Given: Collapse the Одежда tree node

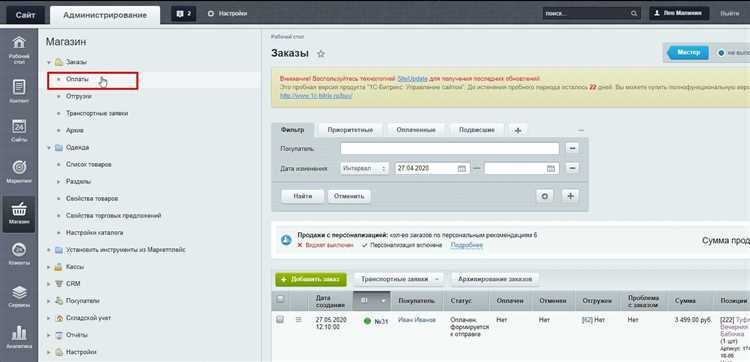Looking at the screenshot, I should tap(49, 148).
